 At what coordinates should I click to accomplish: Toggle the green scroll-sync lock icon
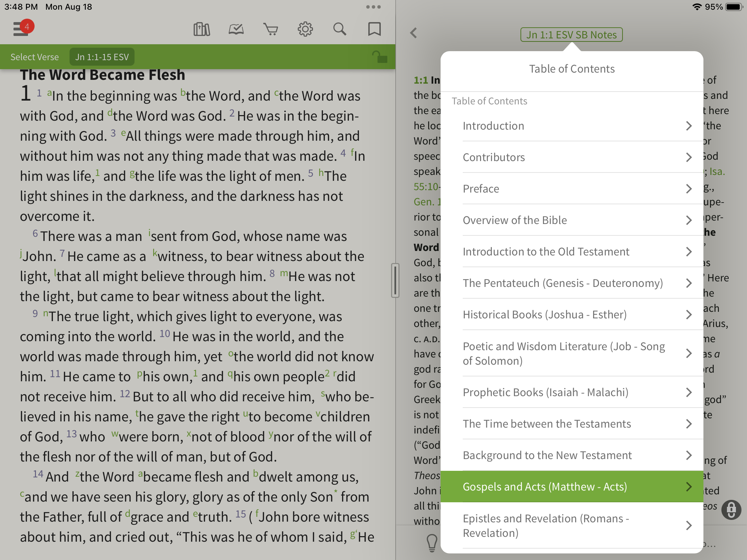pos(380,57)
